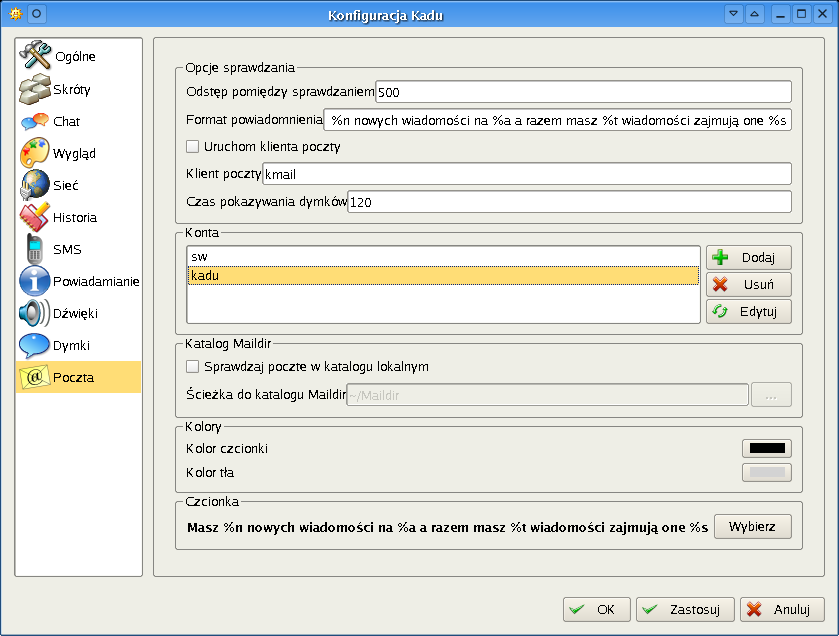The image size is (839, 636).
Task: Click the Klient poczty input field
Action: [526, 174]
